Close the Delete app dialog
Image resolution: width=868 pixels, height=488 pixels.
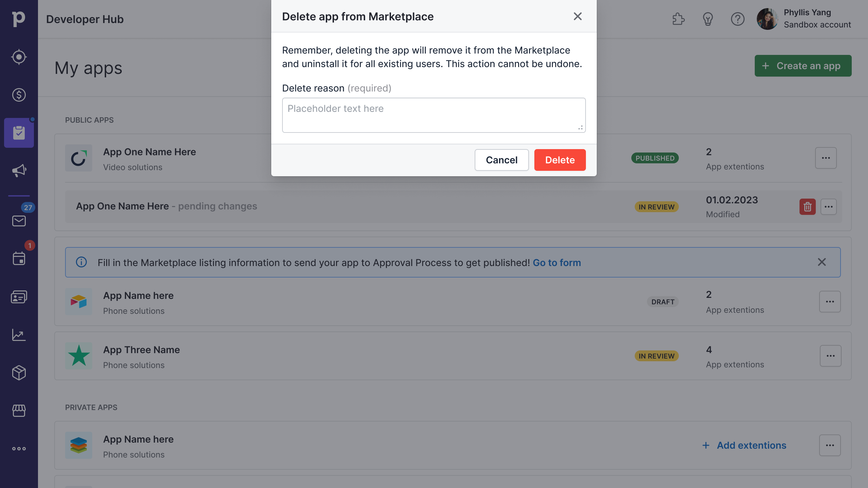point(577,16)
